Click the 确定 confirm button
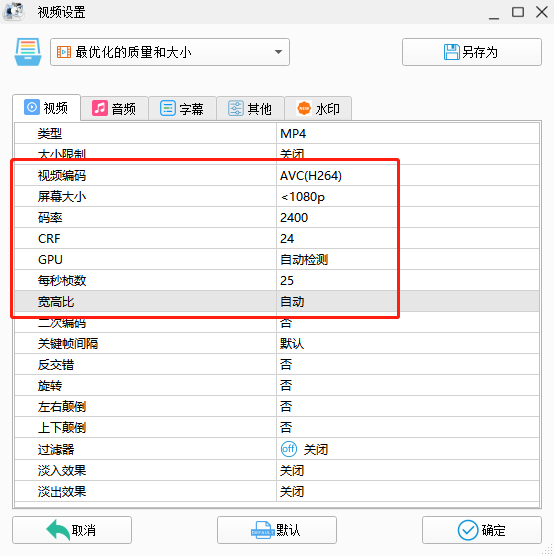The width and height of the screenshot is (554, 556). point(482,530)
